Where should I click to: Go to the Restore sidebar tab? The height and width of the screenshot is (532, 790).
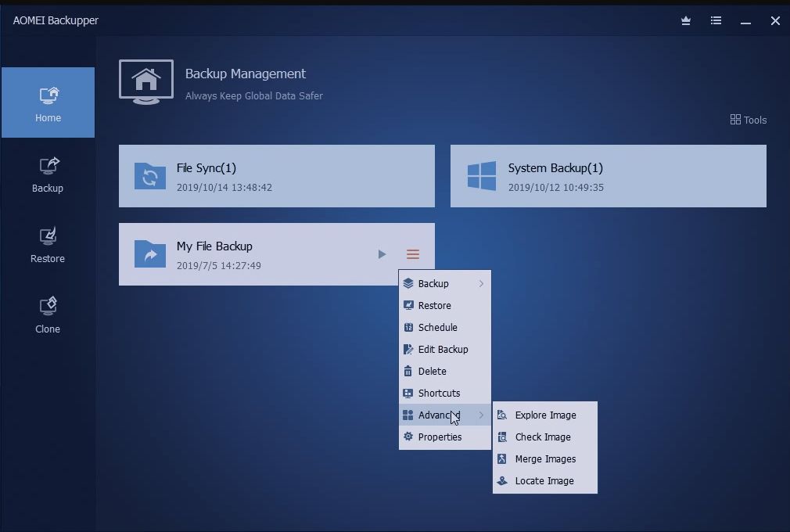48,245
